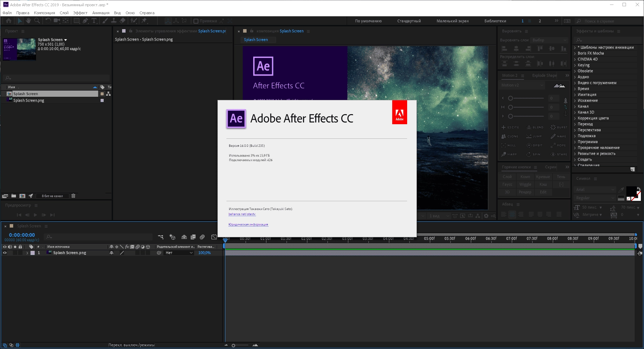This screenshot has height=349, width=644.
Task: Toggle Frame Blending in the timeline
Action: [193, 237]
